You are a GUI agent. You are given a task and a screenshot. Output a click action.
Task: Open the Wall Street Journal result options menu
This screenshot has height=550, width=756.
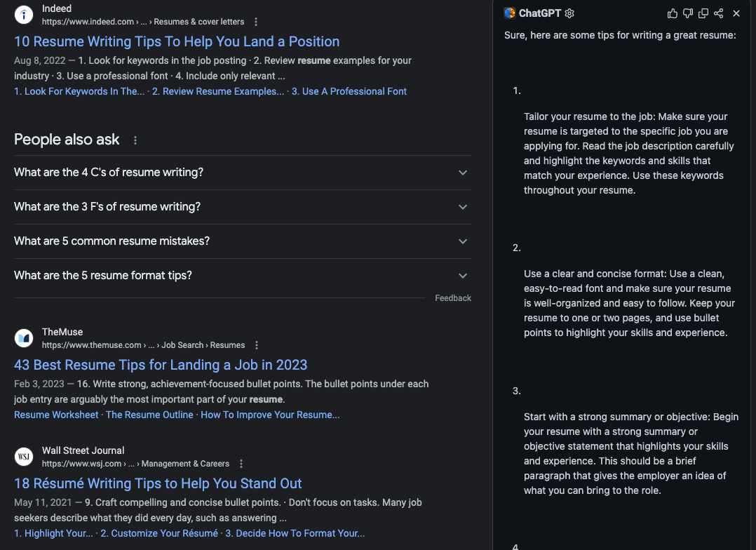(241, 464)
